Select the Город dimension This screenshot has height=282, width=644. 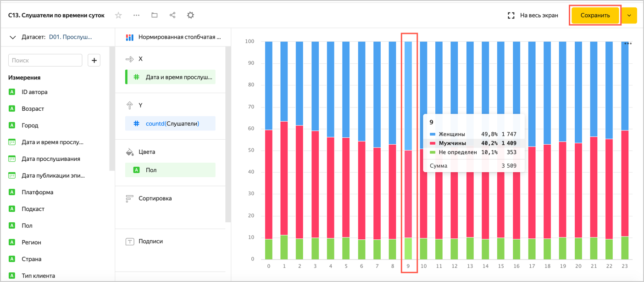pyautogui.click(x=30, y=125)
